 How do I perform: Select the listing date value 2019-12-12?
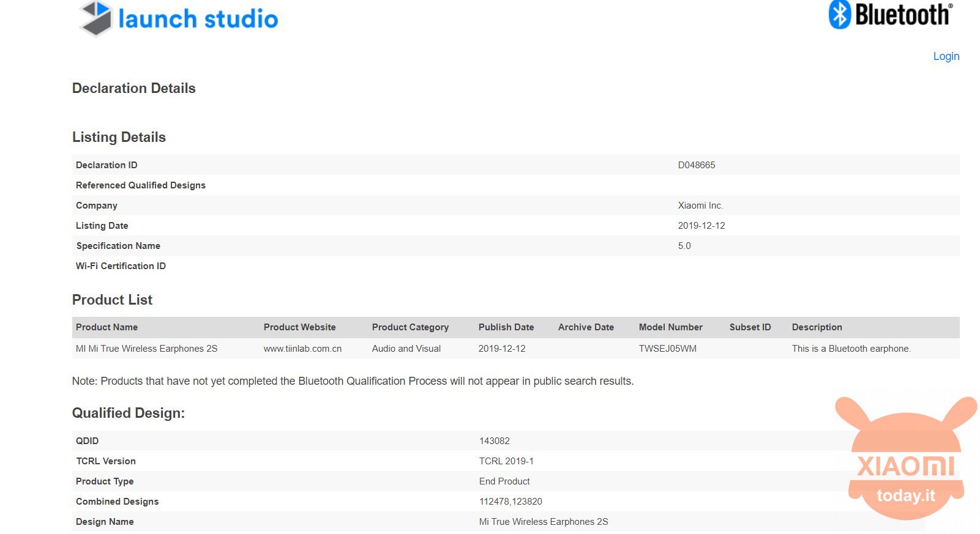click(x=701, y=226)
